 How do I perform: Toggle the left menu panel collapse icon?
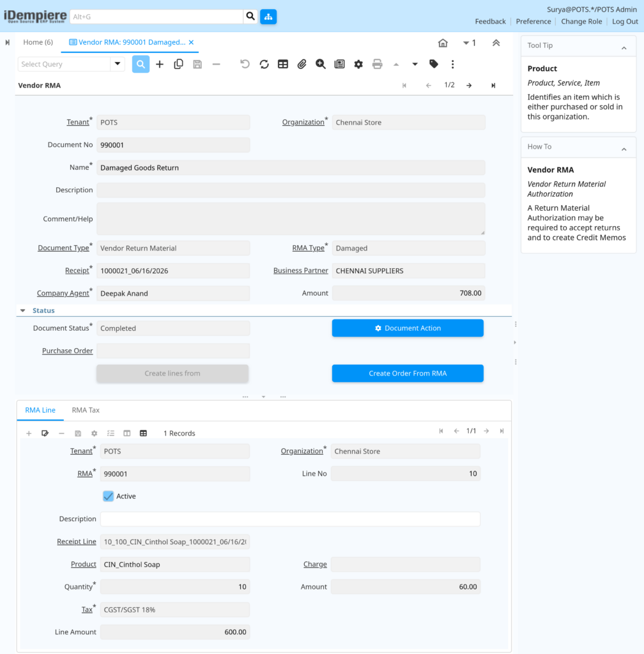(8, 43)
